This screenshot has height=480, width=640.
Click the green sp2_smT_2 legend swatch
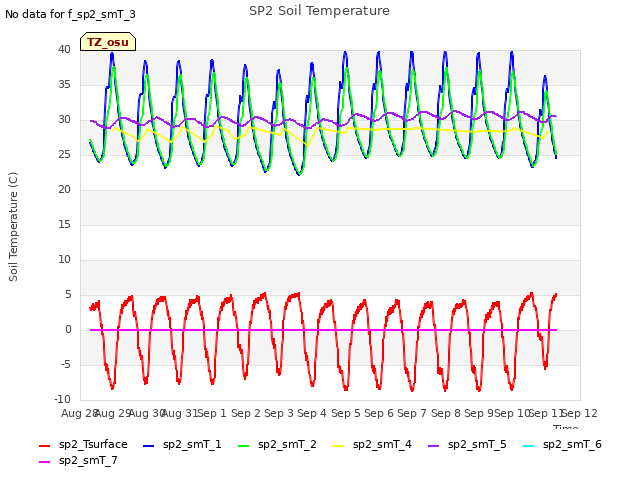point(244,446)
